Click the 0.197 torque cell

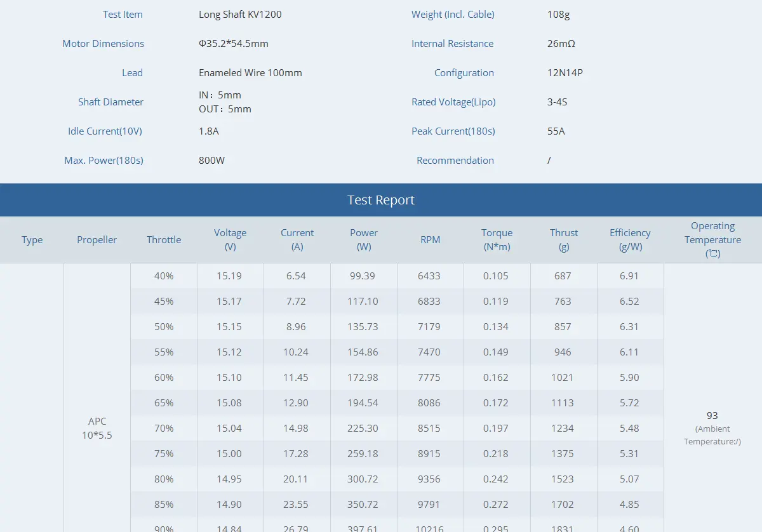pos(496,428)
